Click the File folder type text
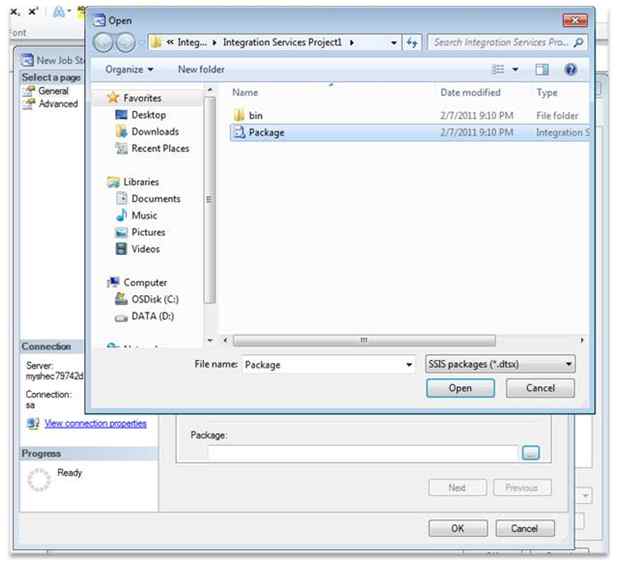 pyautogui.click(x=557, y=115)
